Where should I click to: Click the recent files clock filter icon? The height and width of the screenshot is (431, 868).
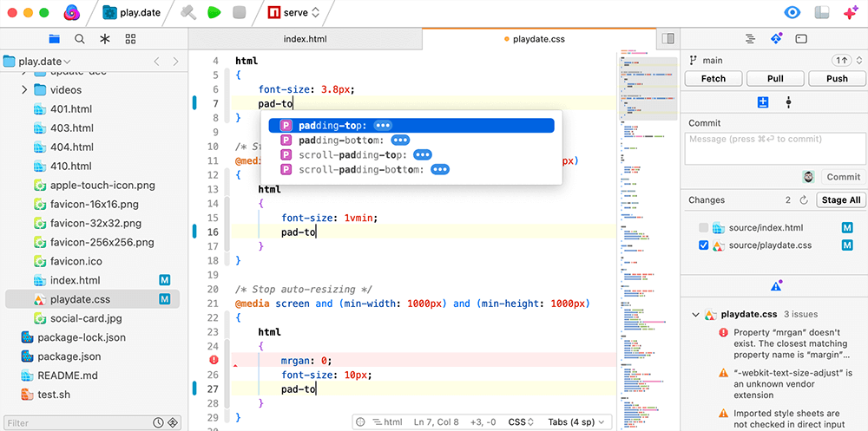click(x=159, y=422)
